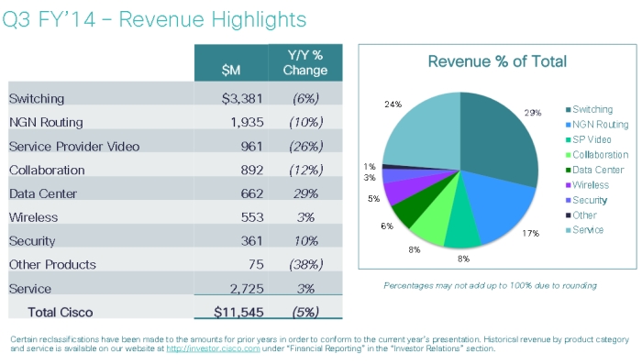Open the investor.cisco.com link

pos(213,348)
